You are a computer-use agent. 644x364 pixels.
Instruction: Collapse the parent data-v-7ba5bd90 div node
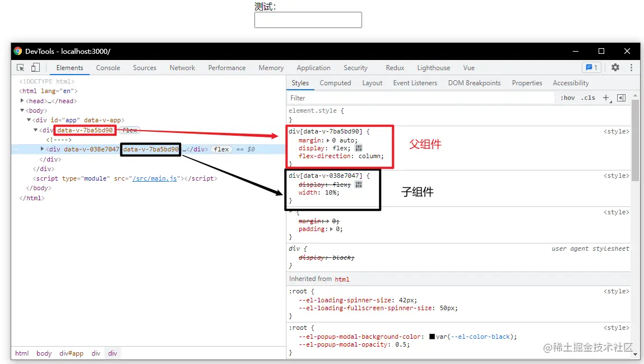[35, 130]
